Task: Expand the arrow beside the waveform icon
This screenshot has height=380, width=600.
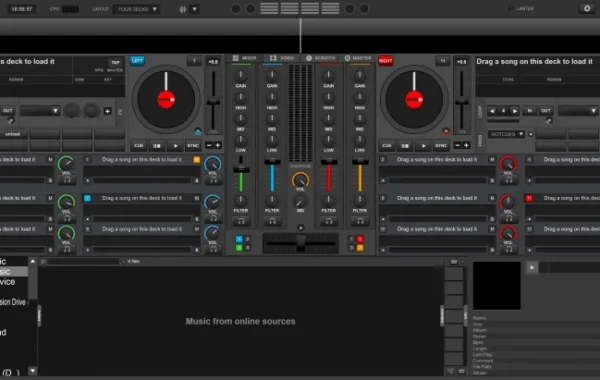Action: click(194, 9)
